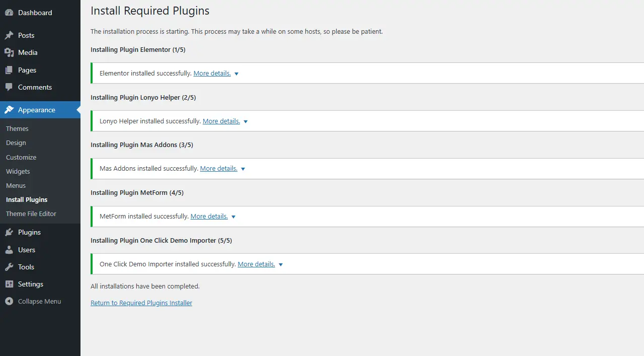
Task: Click 'Installing Plugin One Click Demo Importer (5/5)'
Action: tap(161, 240)
